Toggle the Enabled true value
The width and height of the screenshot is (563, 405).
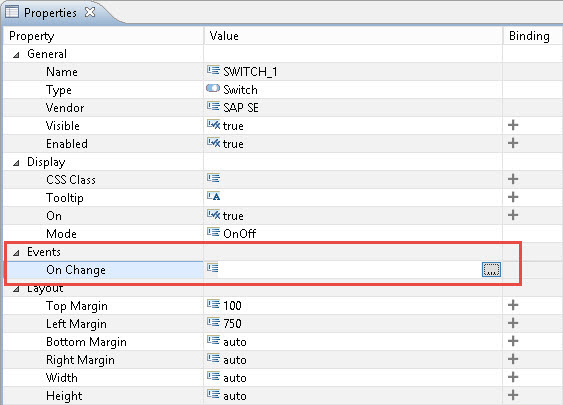pos(233,144)
